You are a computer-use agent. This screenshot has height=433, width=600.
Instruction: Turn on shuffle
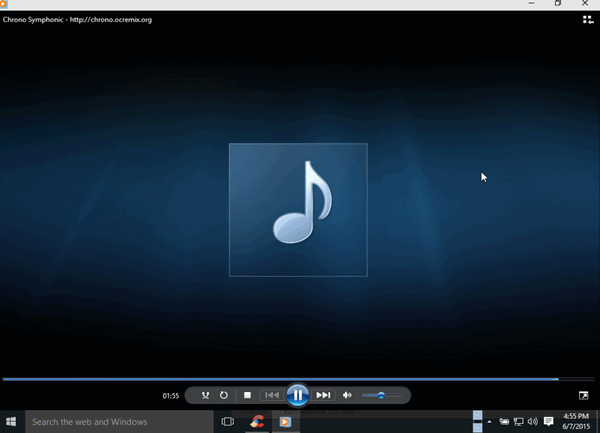[x=205, y=395]
